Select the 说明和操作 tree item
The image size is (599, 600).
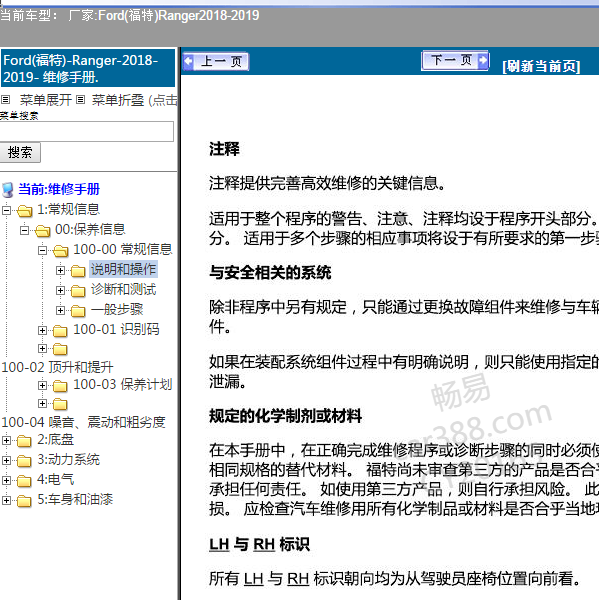pos(123,269)
